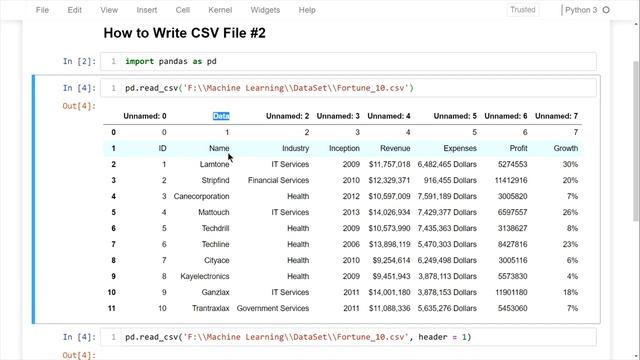Viewport: 640px width, 360px height.
Task: Click the In [2]: prompt
Action: pos(79,61)
